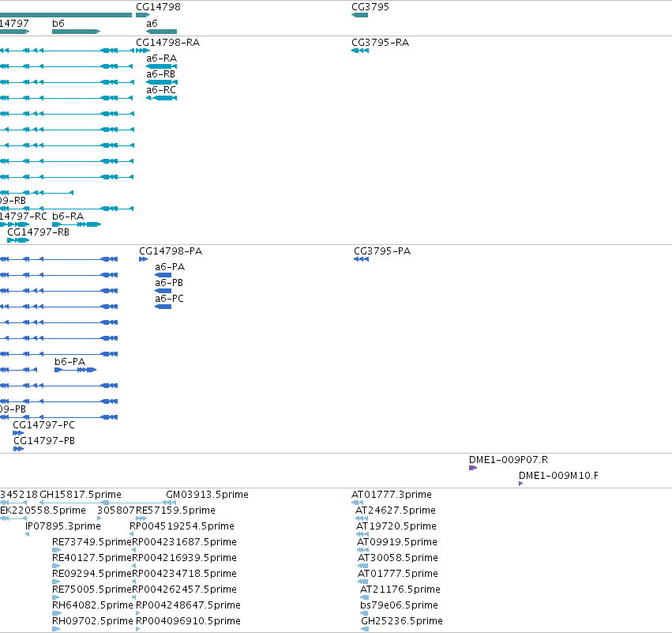Click the a6-RB transcript label

point(161,74)
